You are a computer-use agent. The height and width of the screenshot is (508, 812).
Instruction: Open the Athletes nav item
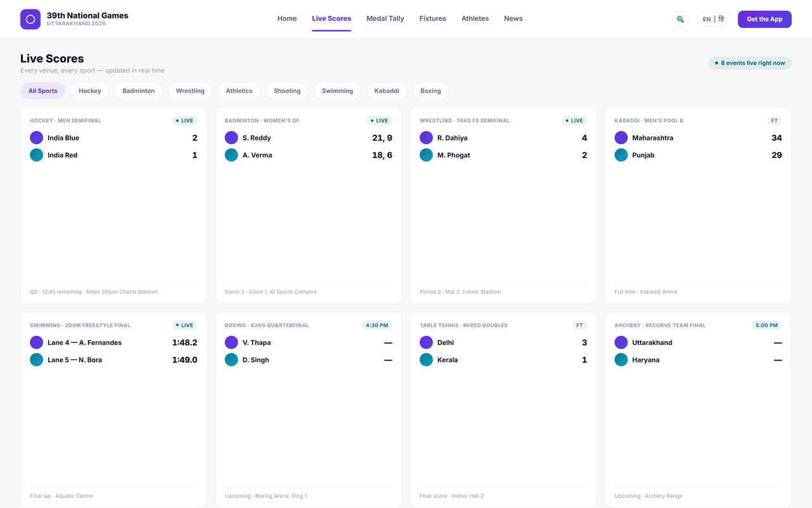475,19
